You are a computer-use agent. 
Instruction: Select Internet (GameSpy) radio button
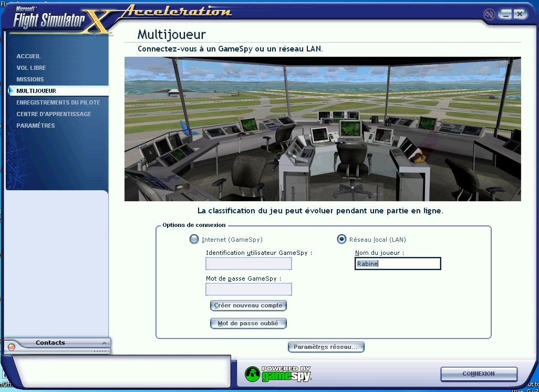point(194,239)
